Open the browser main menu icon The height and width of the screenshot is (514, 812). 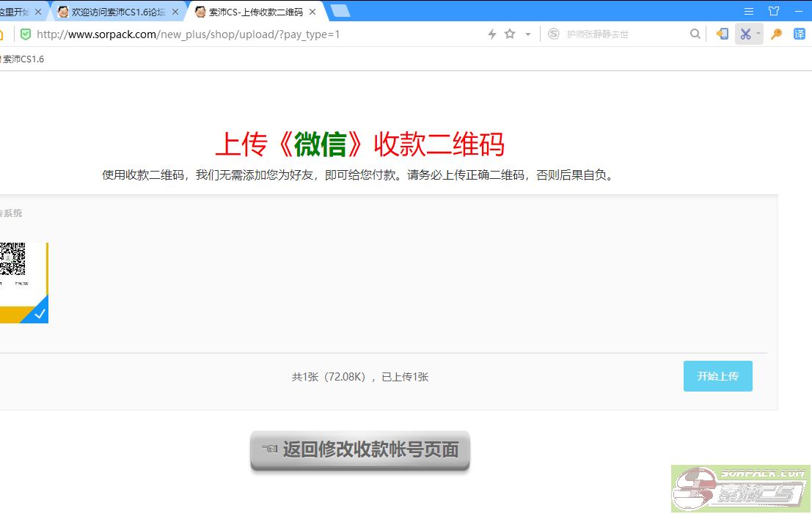749,11
